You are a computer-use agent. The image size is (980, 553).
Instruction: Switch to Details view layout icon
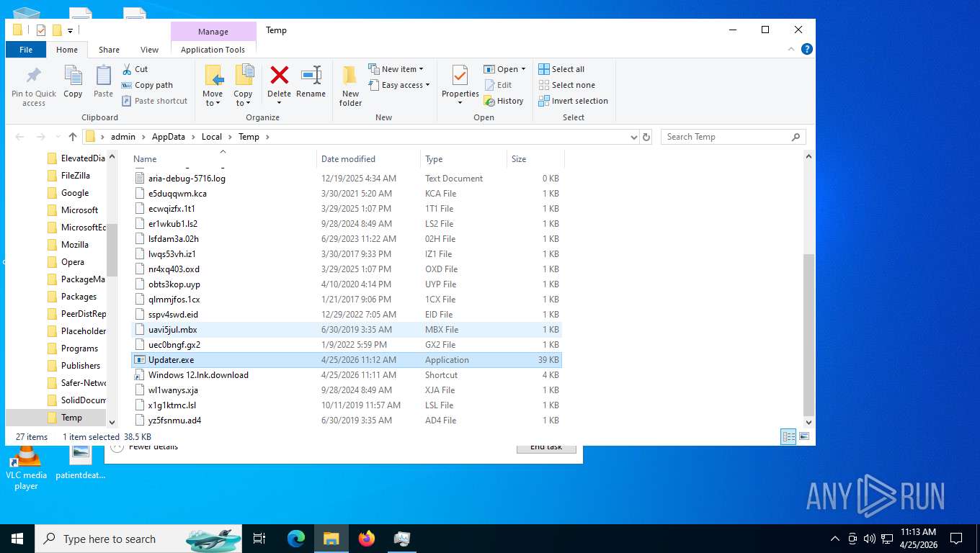[x=789, y=436]
